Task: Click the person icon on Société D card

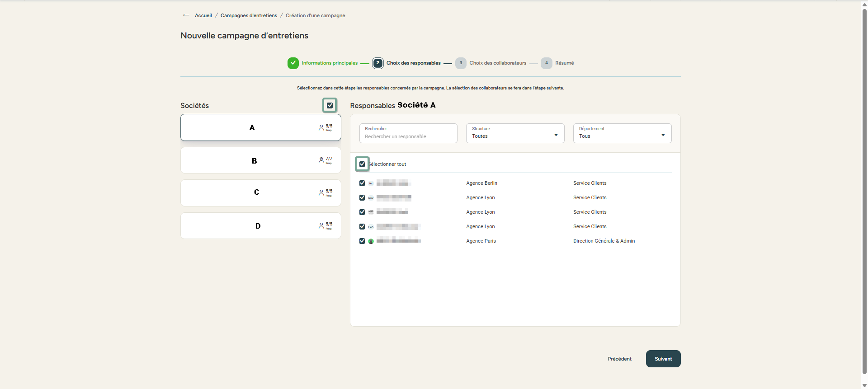Action: (321, 226)
